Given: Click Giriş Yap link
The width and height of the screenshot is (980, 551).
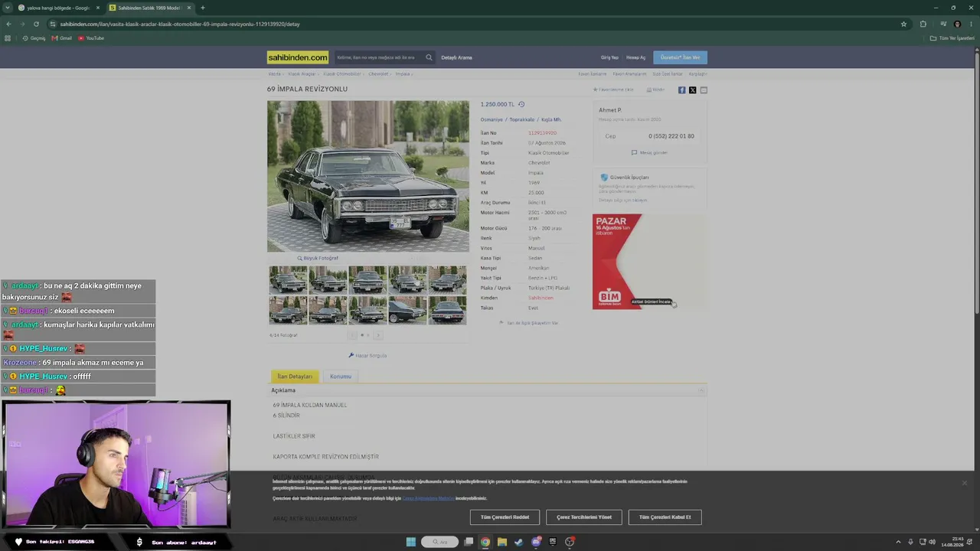Looking at the screenshot, I should pos(609,57).
